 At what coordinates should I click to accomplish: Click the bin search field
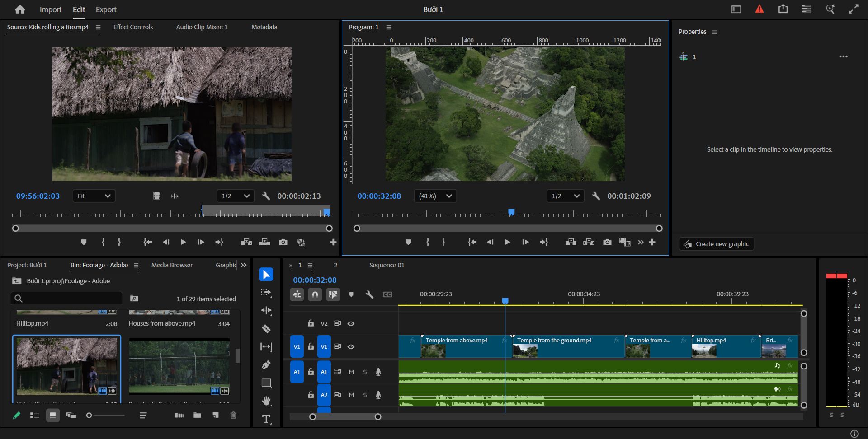tap(66, 298)
